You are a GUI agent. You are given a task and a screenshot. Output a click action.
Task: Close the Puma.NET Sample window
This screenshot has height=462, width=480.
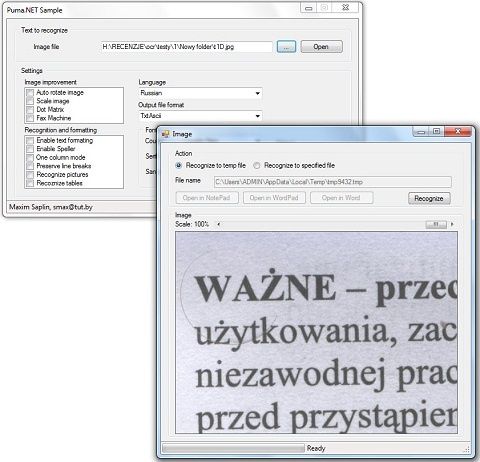(x=346, y=8)
